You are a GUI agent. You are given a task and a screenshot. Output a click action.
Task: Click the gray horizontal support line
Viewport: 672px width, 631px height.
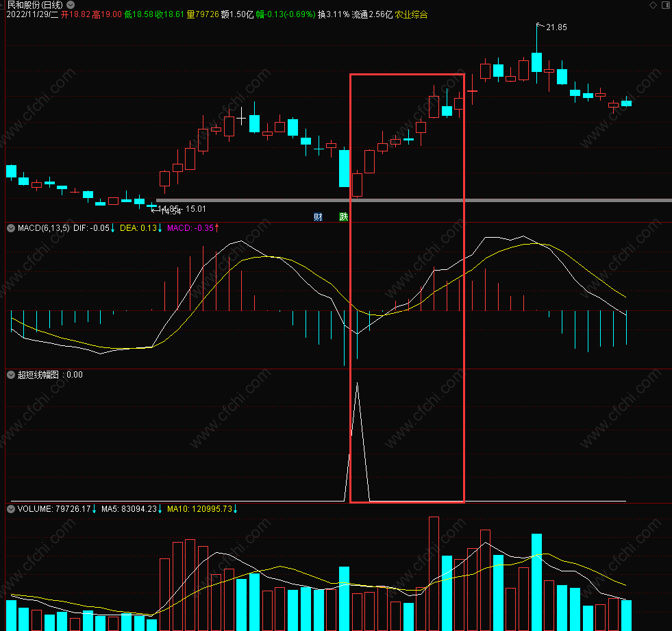414,200
